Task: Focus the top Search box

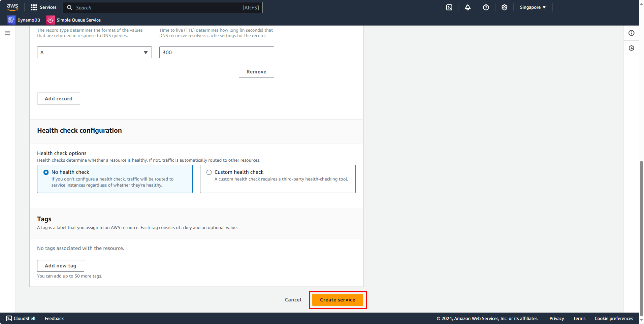Action: [x=163, y=7]
